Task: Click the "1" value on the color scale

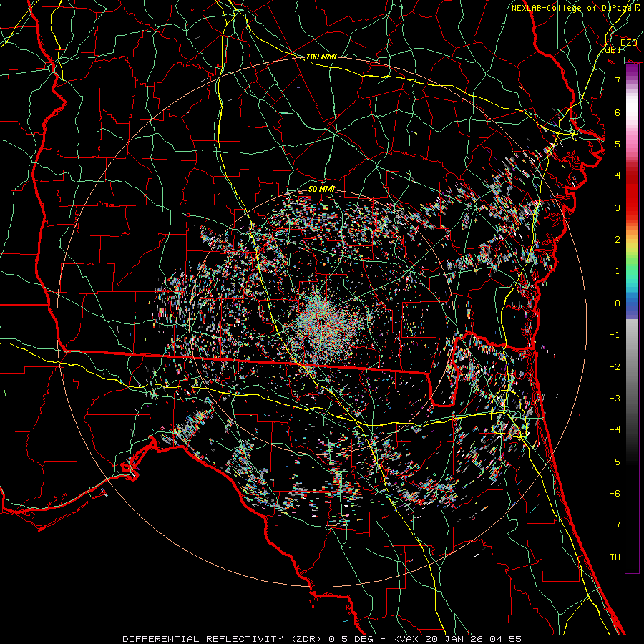Action: (x=618, y=271)
